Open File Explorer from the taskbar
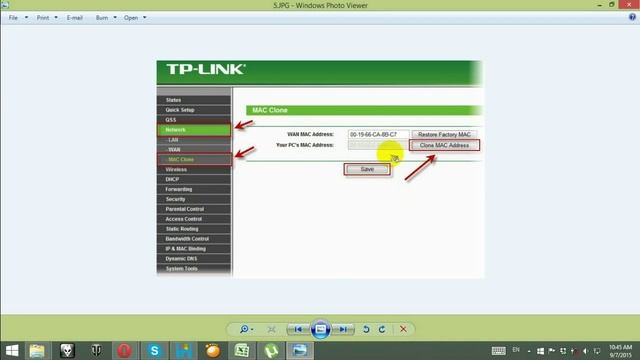The image size is (640, 360). click(x=37, y=351)
